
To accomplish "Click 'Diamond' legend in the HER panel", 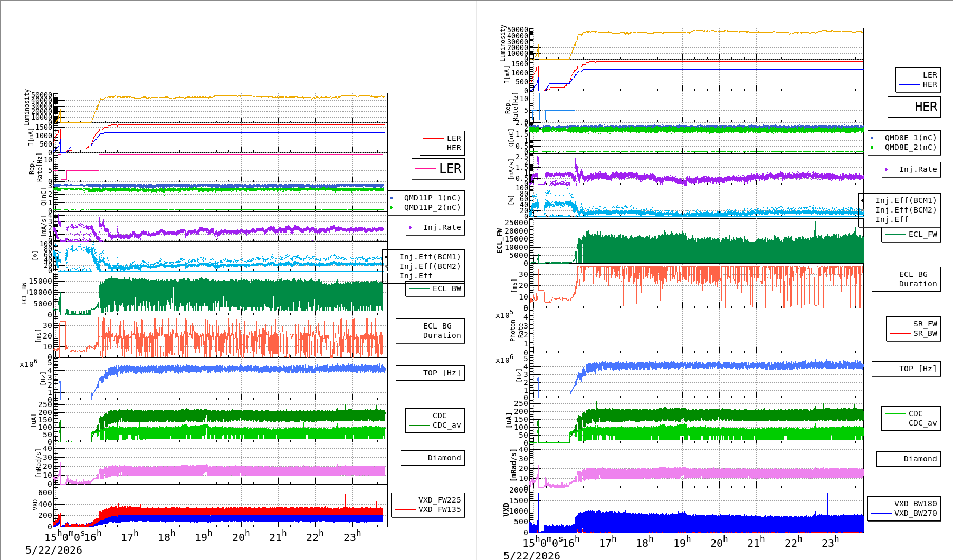I will point(909,459).
